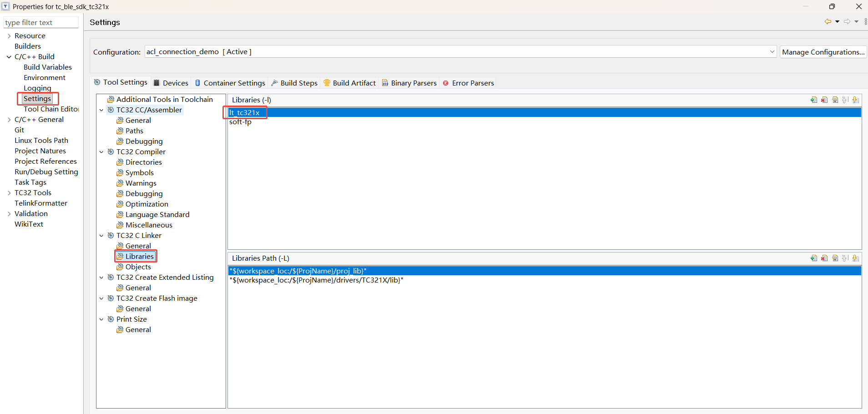Open back history dropdown arrow
This screenshot has height=414, width=868.
(837, 22)
